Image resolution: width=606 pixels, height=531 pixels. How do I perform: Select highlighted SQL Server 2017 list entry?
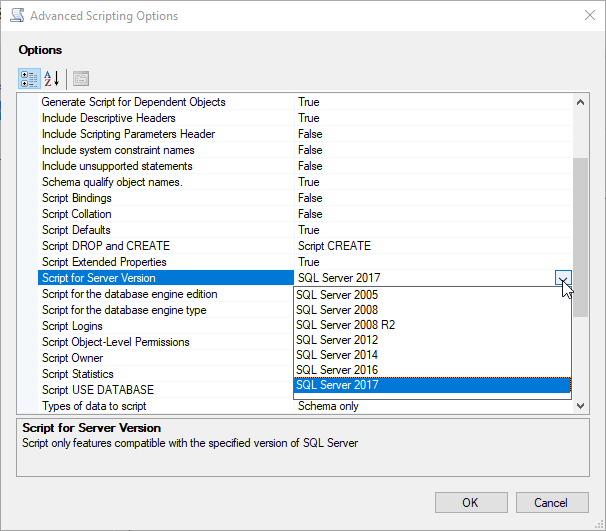[x=432, y=385]
